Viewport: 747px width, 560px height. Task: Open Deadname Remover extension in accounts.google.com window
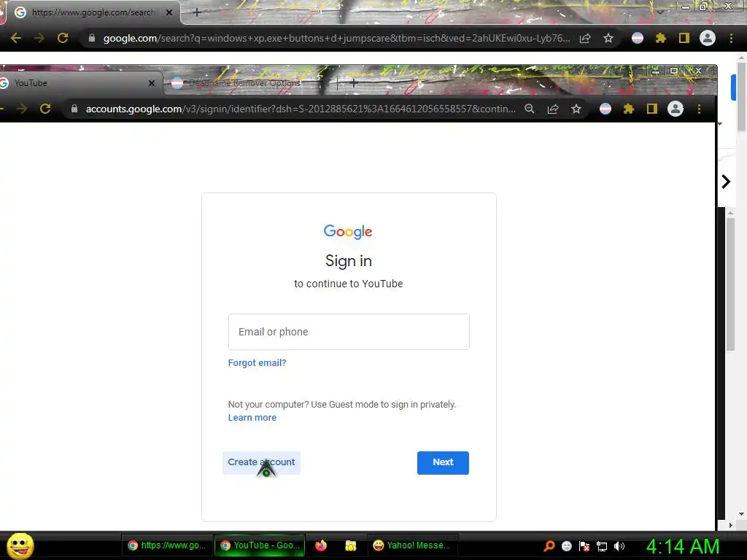605,109
